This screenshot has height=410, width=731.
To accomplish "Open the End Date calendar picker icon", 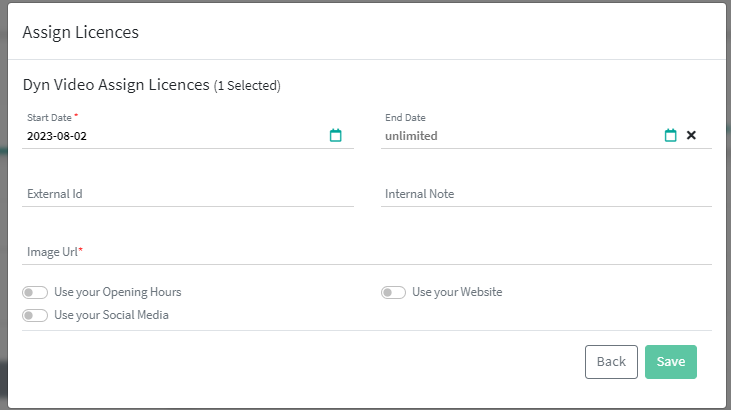I will point(671,136).
